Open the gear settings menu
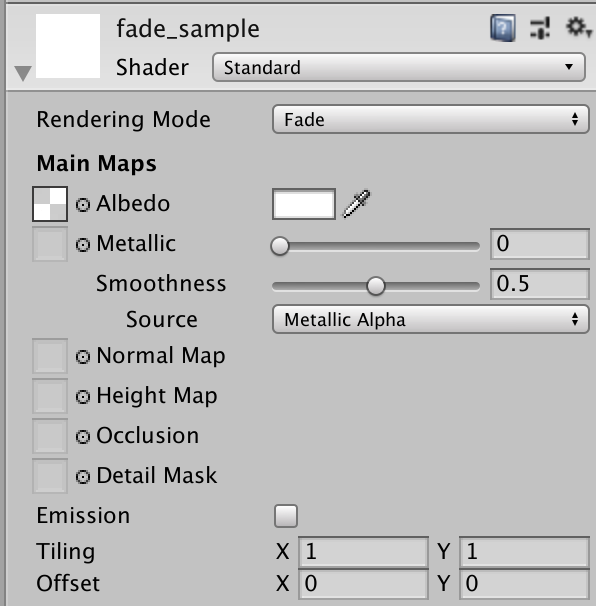This screenshot has width=596, height=606. pyautogui.click(x=578, y=27)
